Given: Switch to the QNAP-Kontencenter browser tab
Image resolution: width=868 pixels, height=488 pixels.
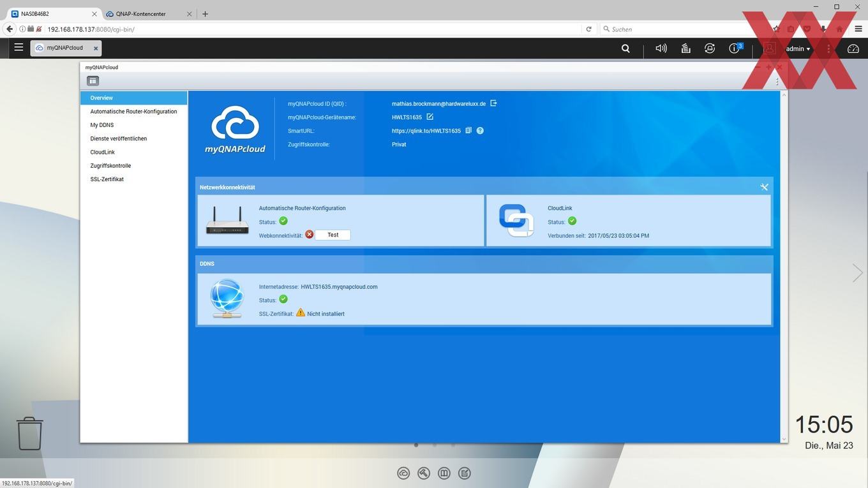Looking at the screenshot, I should [148, 13].
